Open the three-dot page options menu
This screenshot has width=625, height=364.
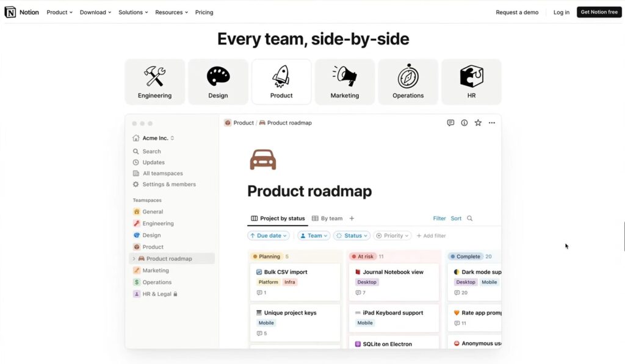point(491,123)
